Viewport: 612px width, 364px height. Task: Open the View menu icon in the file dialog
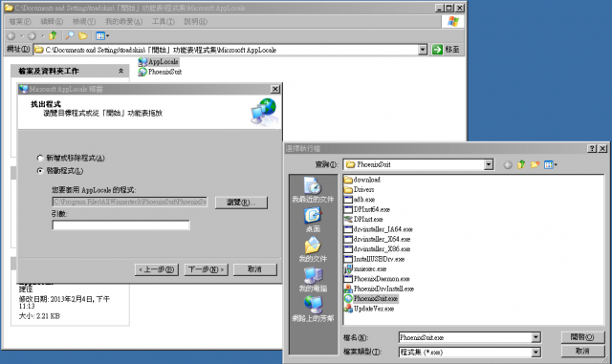551,164
